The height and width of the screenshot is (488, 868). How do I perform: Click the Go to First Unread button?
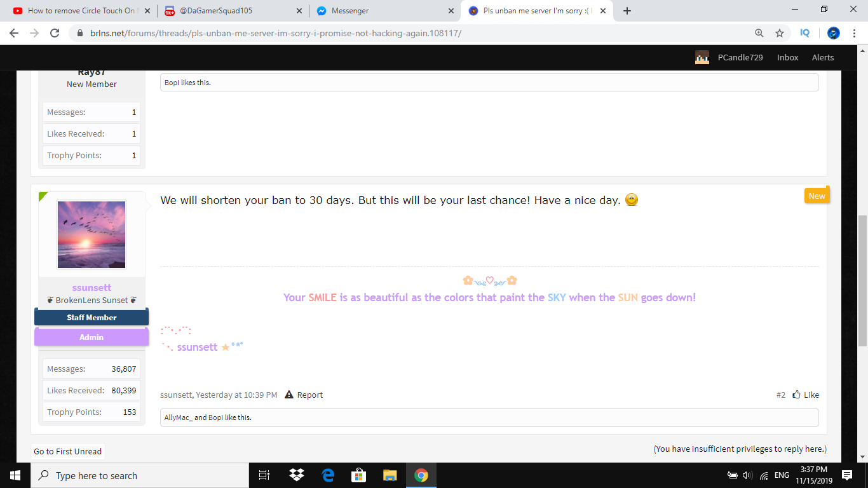67,451
